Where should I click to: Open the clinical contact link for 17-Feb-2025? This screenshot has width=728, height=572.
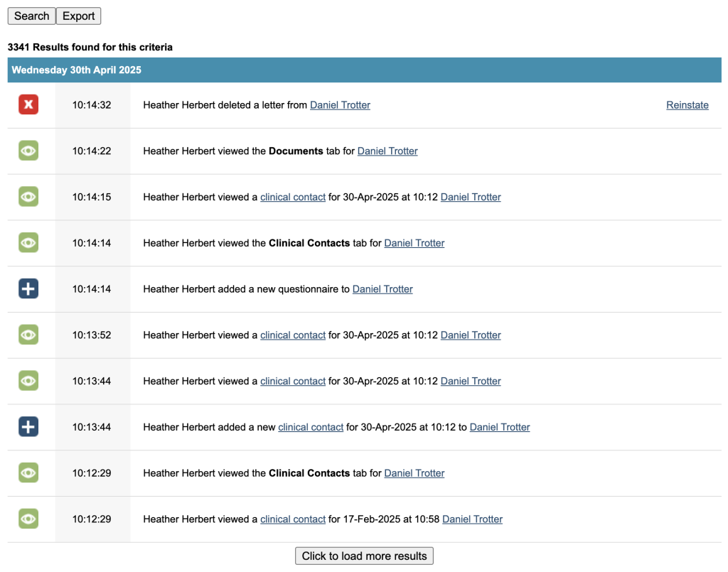coord(293,519)
